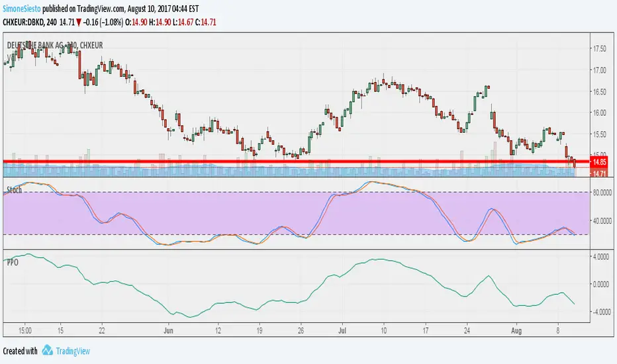Click the Jun date on time axis
617x364 pixels.
click(168, 330)
